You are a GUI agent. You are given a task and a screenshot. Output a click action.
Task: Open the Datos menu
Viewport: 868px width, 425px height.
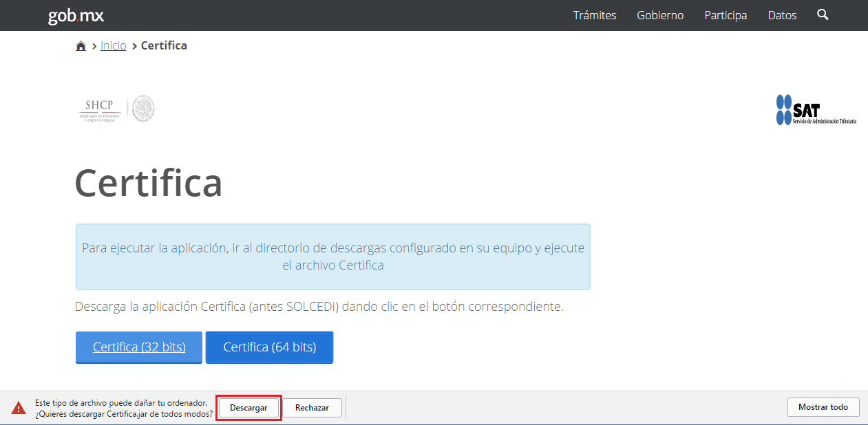(782, 15)
